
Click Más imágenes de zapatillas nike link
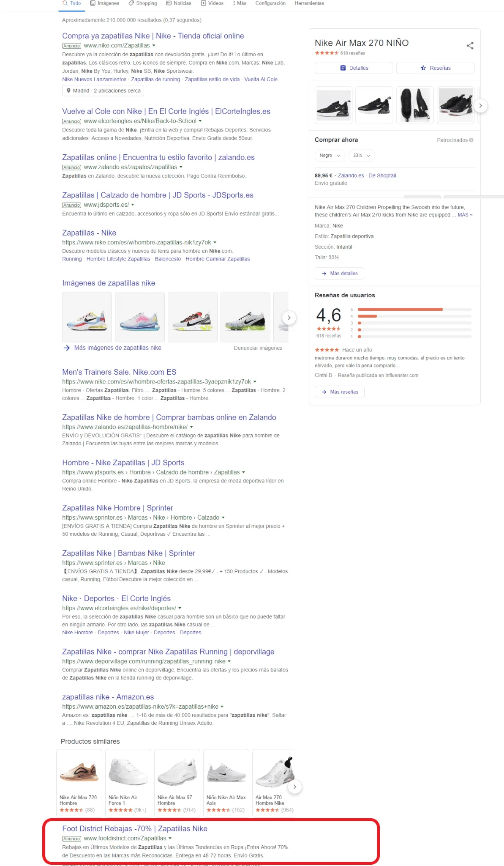click(x=118, y=348)
